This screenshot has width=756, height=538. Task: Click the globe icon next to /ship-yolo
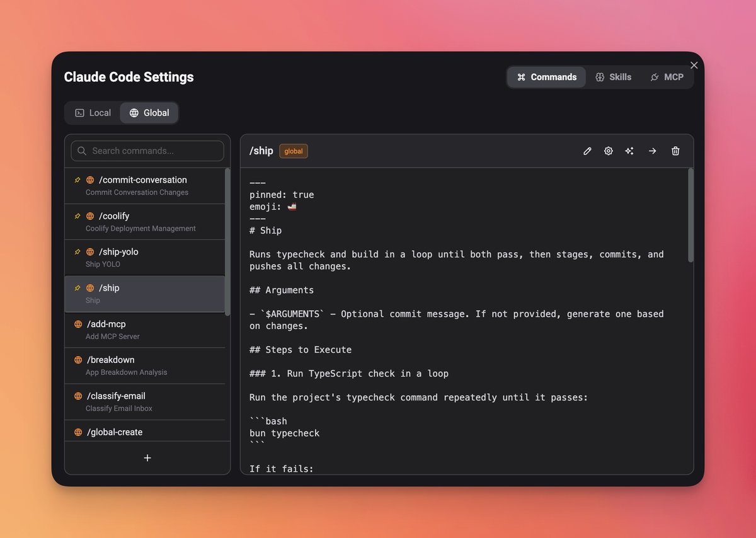[x=90, y=252]
